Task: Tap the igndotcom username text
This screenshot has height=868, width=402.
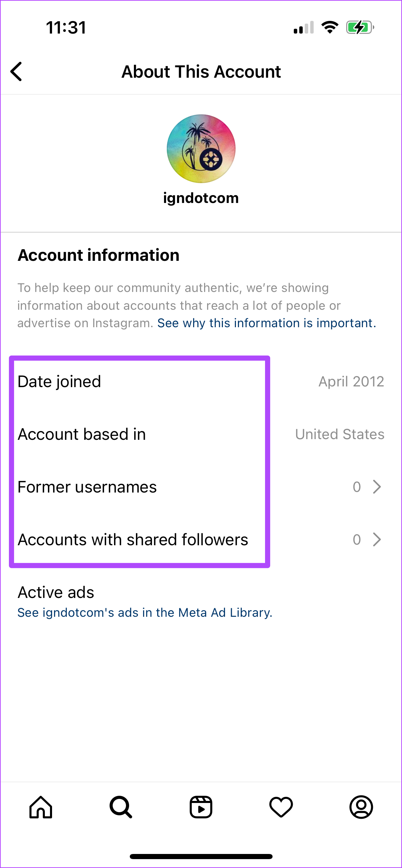Action: 201,198
